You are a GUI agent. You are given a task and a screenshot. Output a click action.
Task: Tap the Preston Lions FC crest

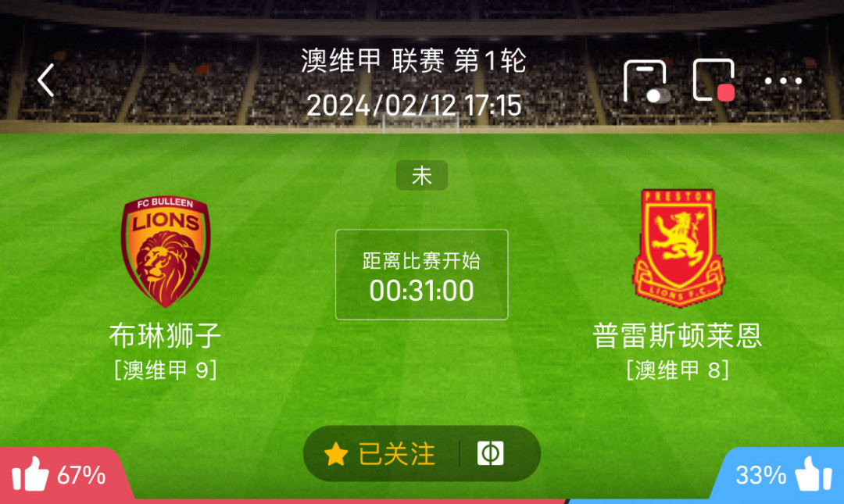[x=678, y=248]
